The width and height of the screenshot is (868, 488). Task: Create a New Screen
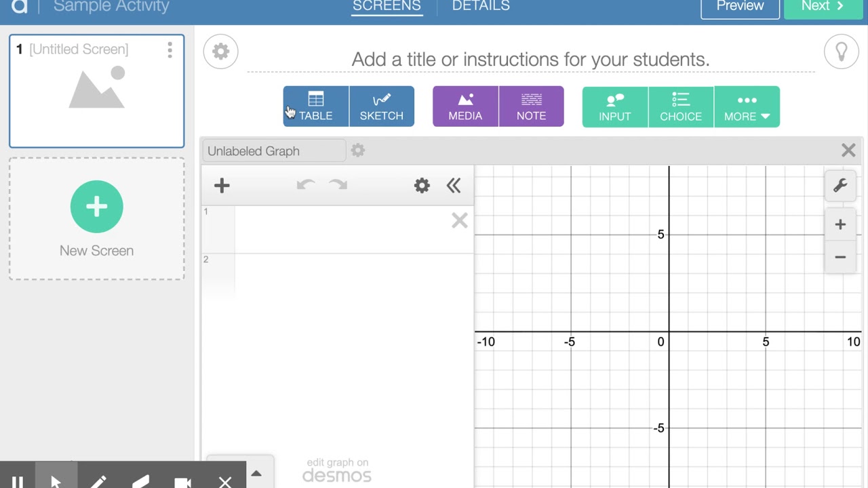(96, 218)
